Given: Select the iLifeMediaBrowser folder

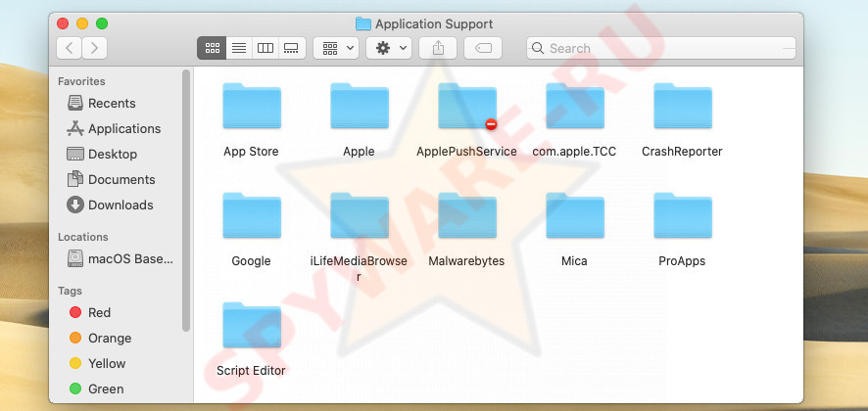Looking at the screenshot, I should click(360, 215).
